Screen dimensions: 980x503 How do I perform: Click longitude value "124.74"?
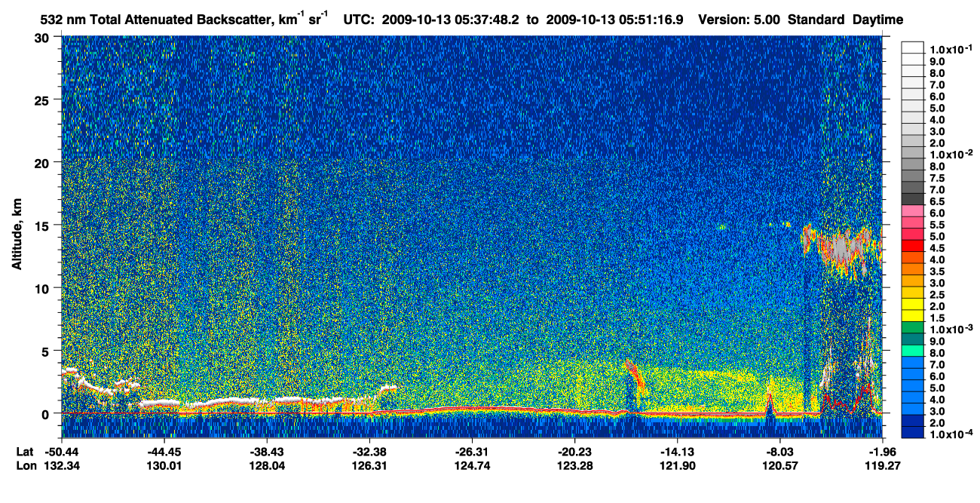point(472,465)
